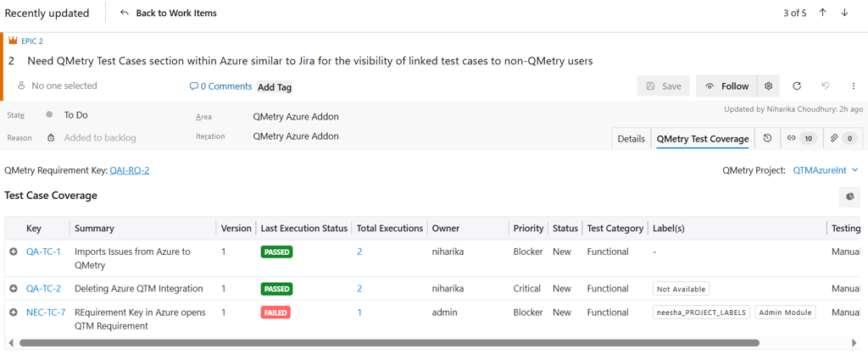Click the Version column header

pyautogui.click(x=236, y=229)
